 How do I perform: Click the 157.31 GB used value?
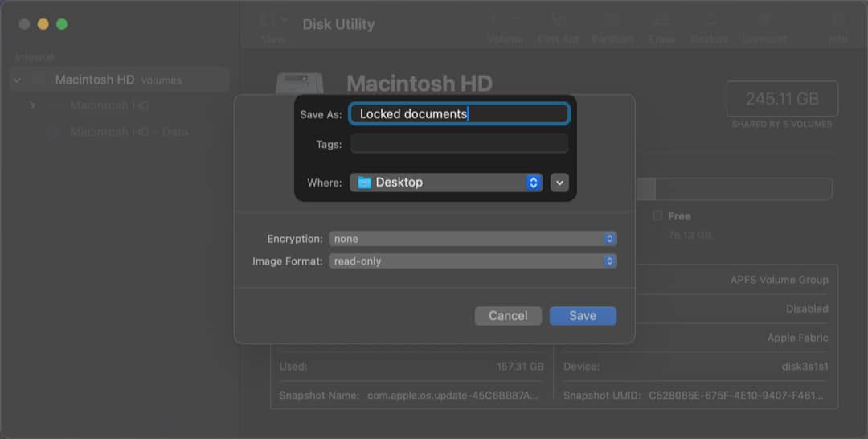click(520, 367)
